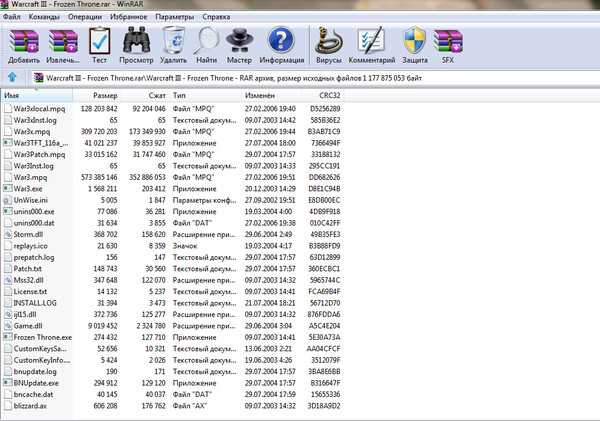This screenshot has width=600, height=421.
Task: Open the Просмотр binoculars icon
Action: pyautogui.click(x=136, y=41)
